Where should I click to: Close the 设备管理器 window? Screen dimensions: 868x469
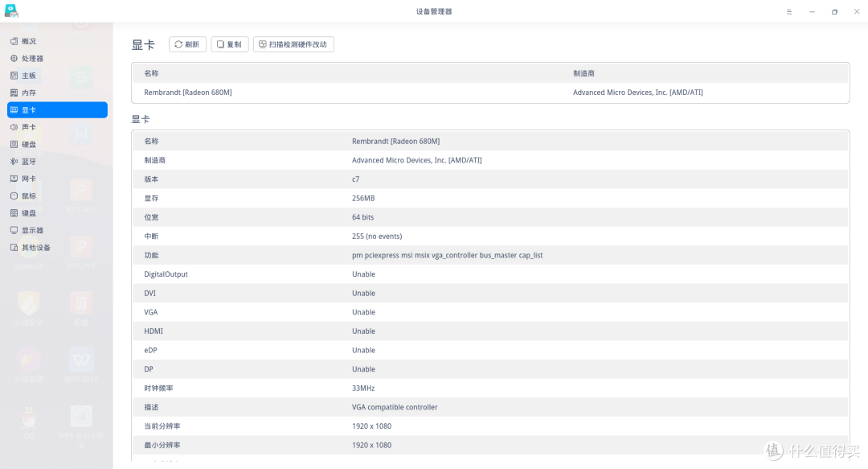[x=857, y=11]
